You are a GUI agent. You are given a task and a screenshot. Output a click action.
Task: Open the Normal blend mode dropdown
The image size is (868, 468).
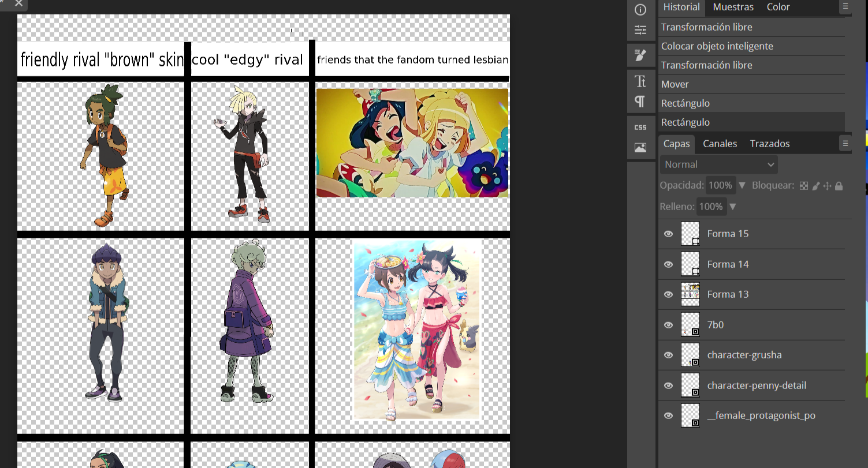(718, 164)
